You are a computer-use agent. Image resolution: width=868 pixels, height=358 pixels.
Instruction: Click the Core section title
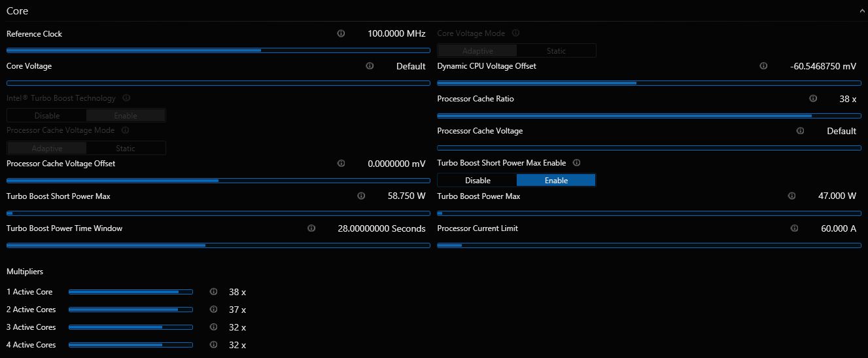pyautogui.click(x=18, y=11)
